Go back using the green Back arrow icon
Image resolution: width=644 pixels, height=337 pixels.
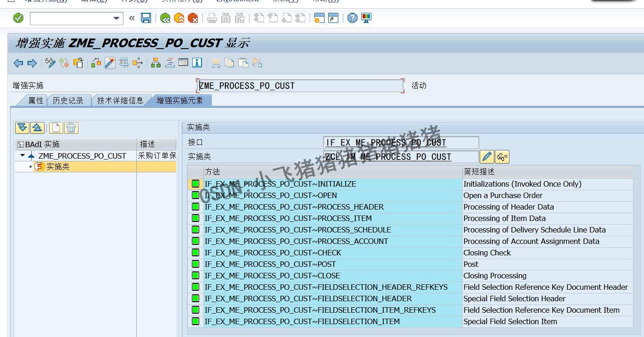[x=166, y=18]
